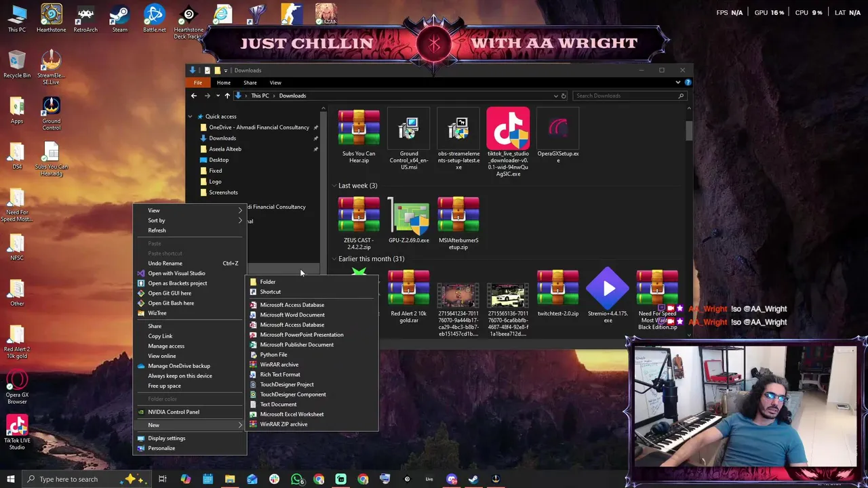Viewport: 868px width, 488px height.
Task: Select the tiktok_live_studio downloader file
Action: [x=508, y=142]
